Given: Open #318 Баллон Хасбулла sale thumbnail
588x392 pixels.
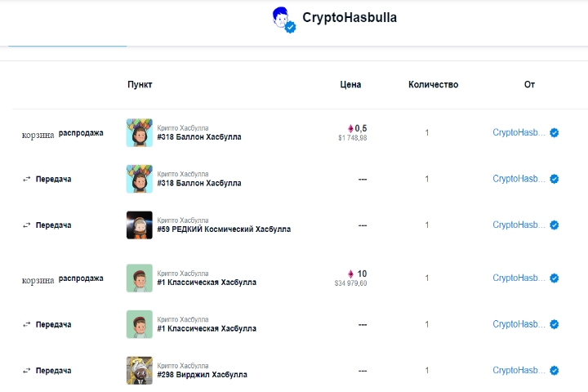Looking at the screenshot, I should coord(140,132).
